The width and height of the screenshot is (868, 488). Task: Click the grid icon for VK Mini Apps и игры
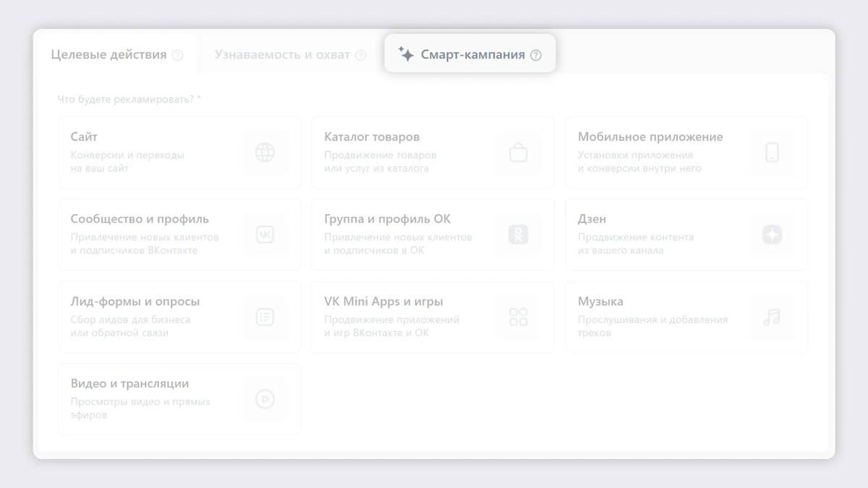coord(518,317)
